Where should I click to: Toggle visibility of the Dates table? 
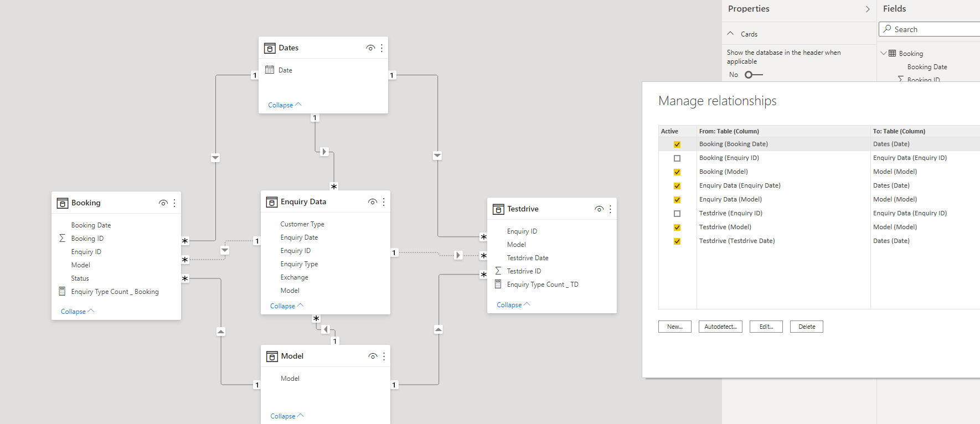coord(370,48)
